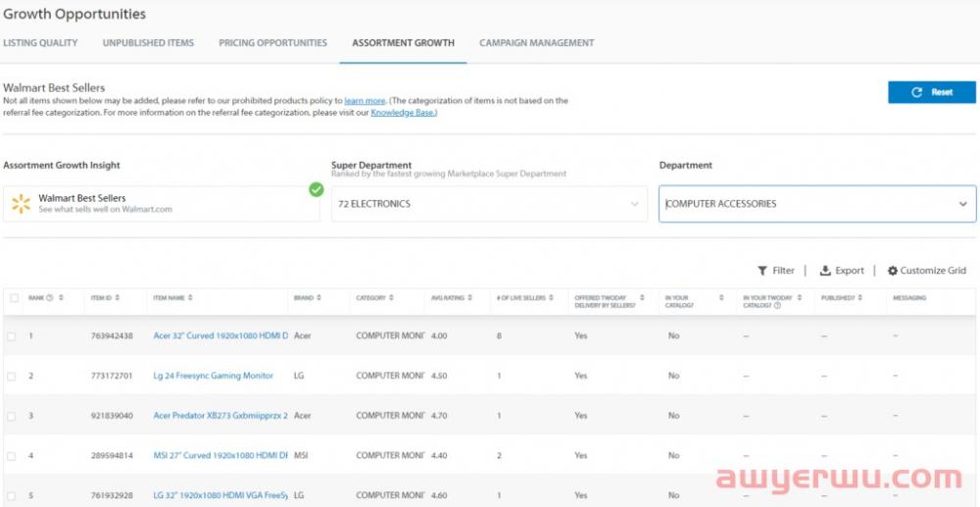Open the Super Department dropdown showing 72 Electronics
The image size is (980, 507).
(489, 204)
